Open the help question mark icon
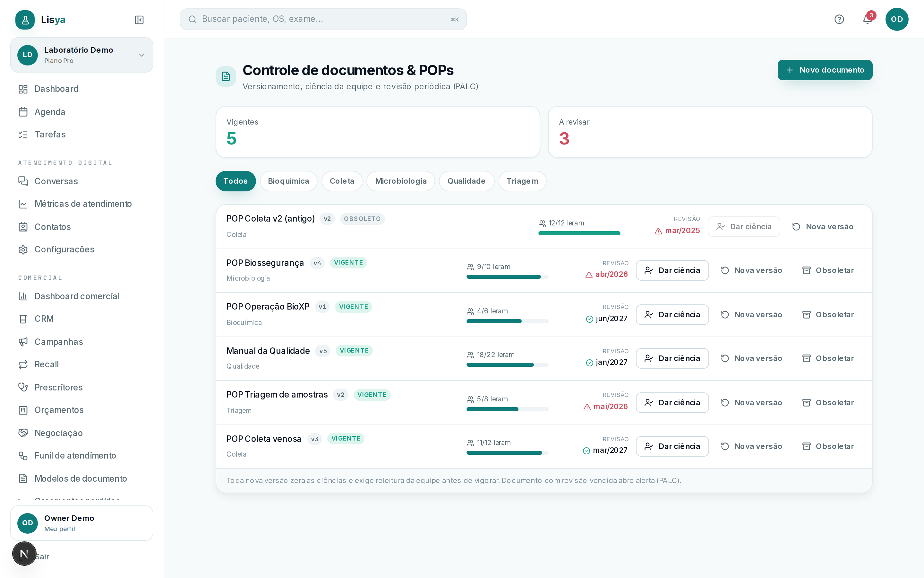The image size is (924, 578). (839, 19)
